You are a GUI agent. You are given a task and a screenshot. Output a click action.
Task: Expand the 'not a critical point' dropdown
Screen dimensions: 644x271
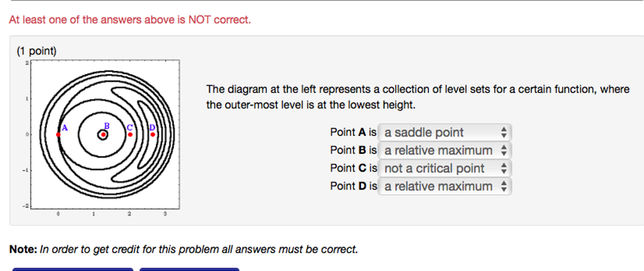coord(444,168)
